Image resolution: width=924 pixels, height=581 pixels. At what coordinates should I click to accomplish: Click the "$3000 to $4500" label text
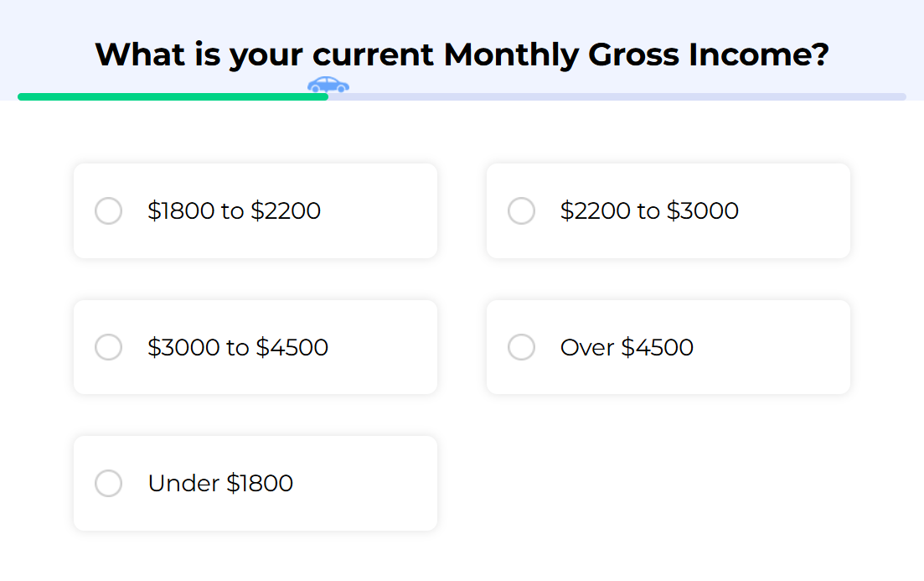(x=238, y=347)
